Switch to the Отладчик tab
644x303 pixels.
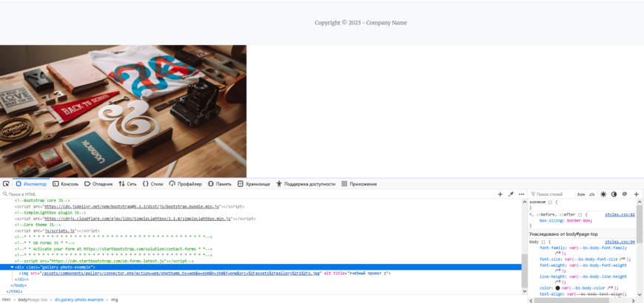pos(98,184)
